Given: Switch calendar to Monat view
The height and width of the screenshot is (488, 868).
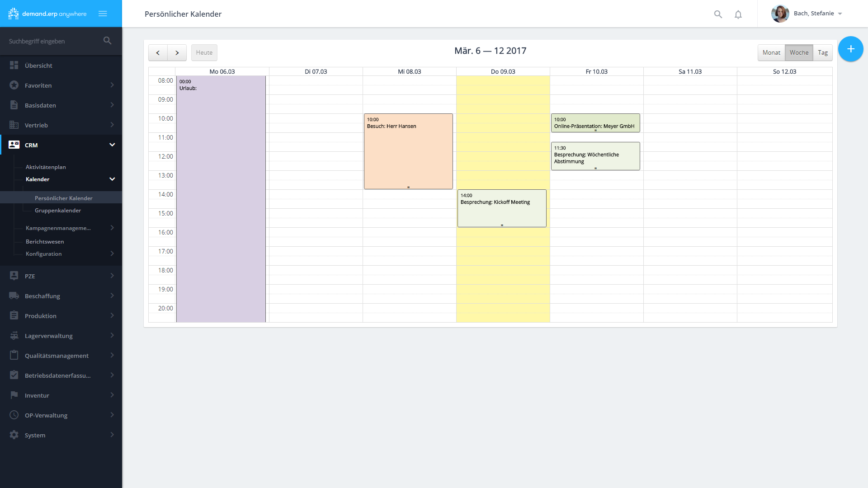Looking at the screenshot, I should [771, 53].
